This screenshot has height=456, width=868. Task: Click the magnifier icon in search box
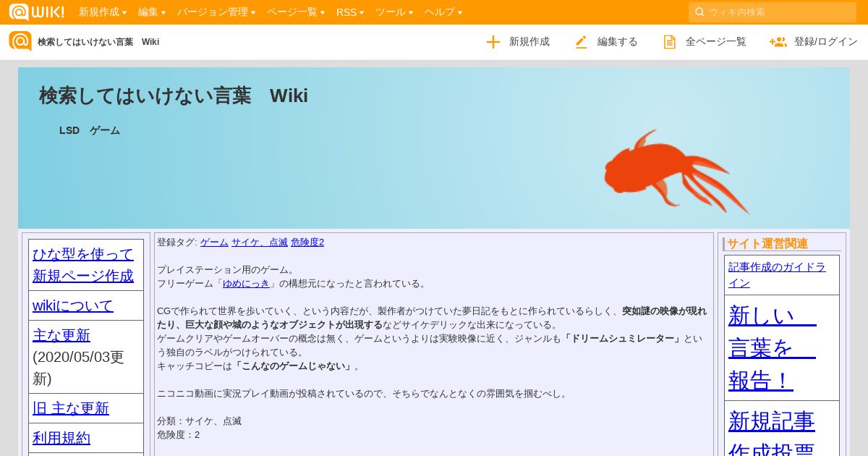(699, 12)
